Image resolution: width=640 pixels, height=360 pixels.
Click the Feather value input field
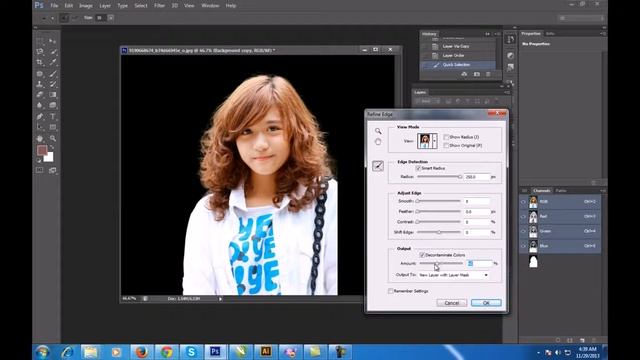pyautogui.click(x=477, y=212)
